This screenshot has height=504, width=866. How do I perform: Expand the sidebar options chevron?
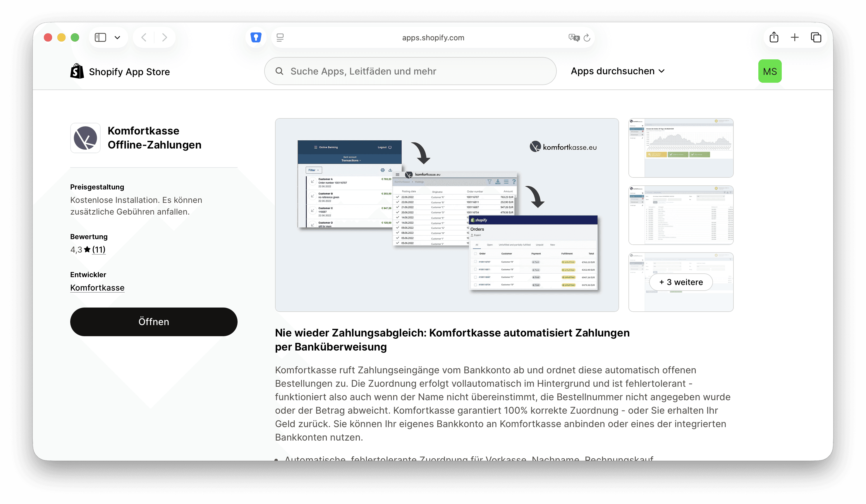tap(118, 37)
